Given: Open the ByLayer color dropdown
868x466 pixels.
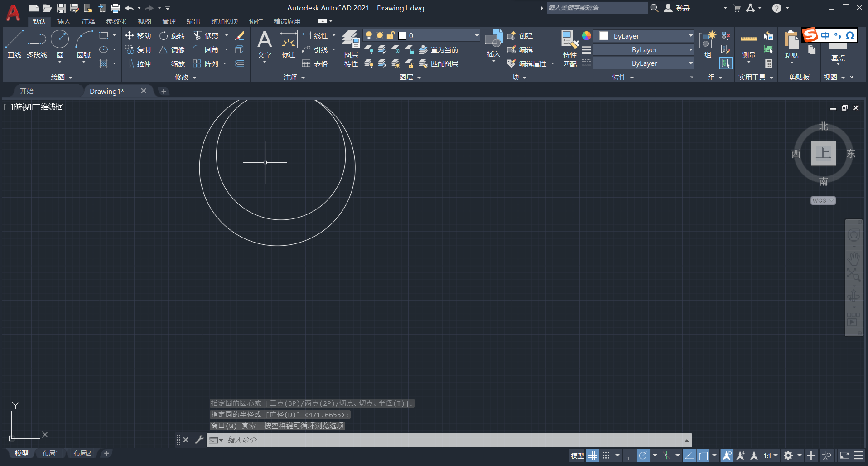Looking at the screenshot, I should 690,36.
